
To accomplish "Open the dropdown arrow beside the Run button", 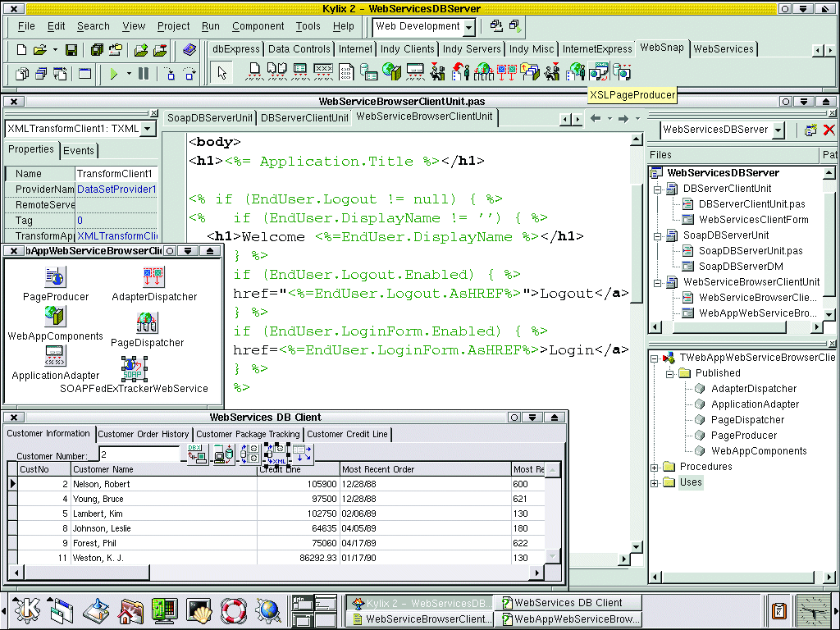I will point(129,73).
